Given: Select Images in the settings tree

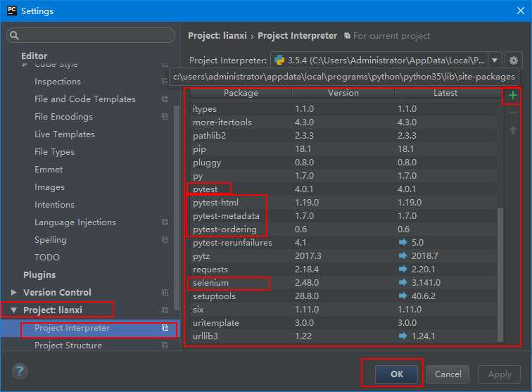Looking at the screenshot, I should pyautogui.click(x=49, y=187).
